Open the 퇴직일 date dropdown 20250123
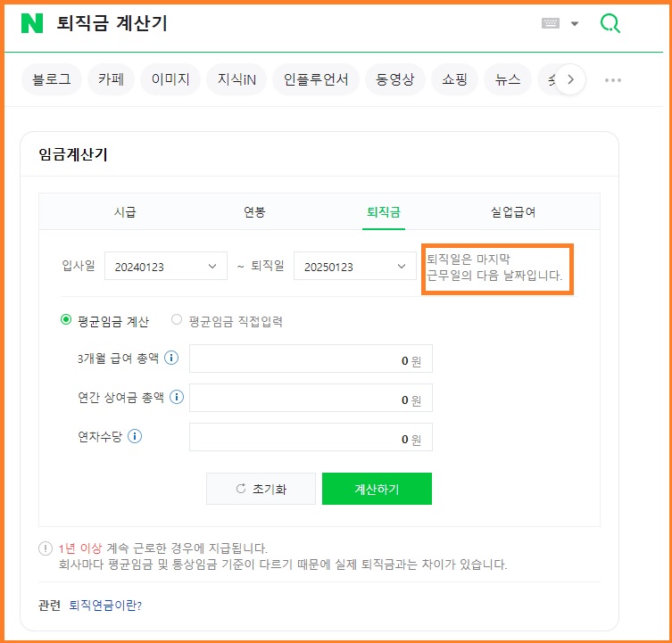 (x=355, y=266)
